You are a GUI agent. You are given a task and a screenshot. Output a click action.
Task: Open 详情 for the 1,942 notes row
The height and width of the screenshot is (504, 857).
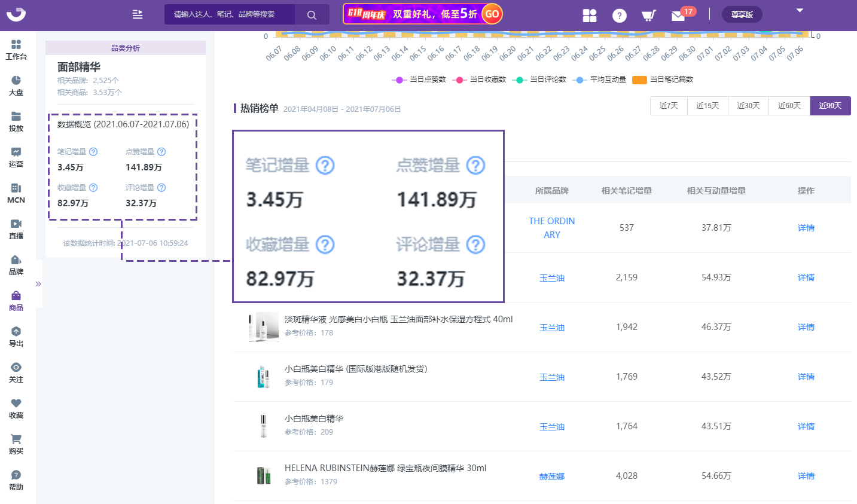(806, 327)
